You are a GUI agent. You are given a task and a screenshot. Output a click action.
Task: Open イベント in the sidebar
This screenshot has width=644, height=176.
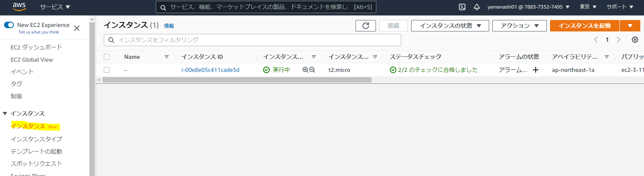[22, 72]
